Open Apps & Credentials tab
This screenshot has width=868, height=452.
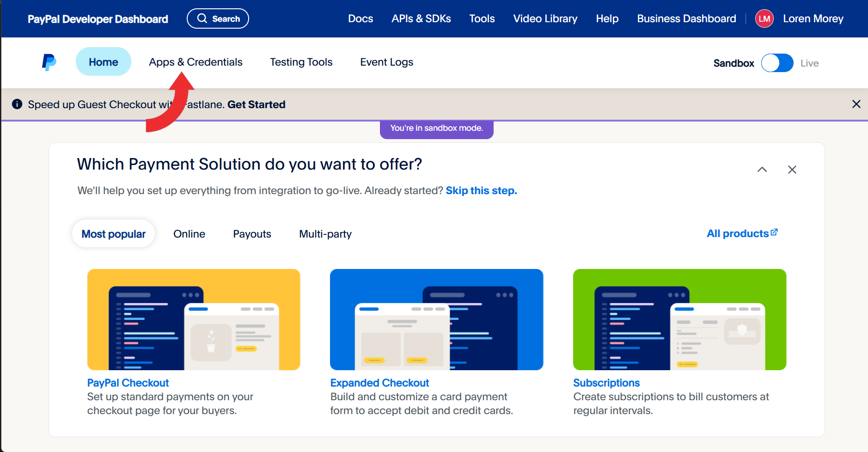(196, 62)
